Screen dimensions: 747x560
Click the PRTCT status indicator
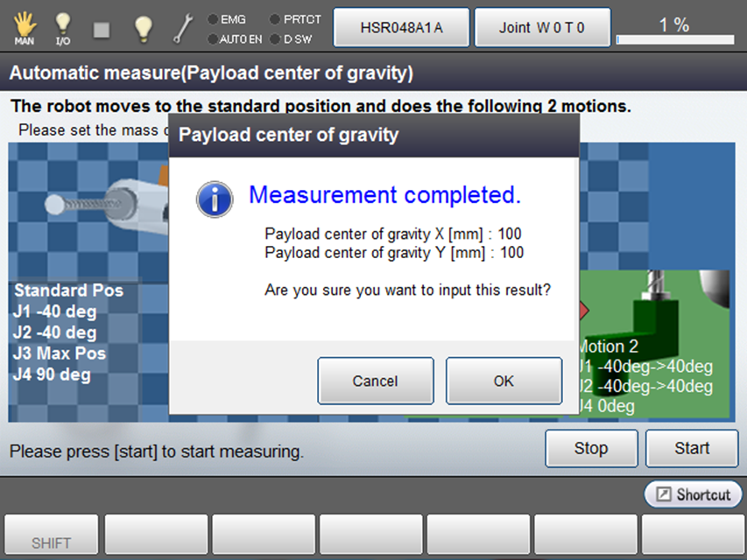[x=295, y=18]
